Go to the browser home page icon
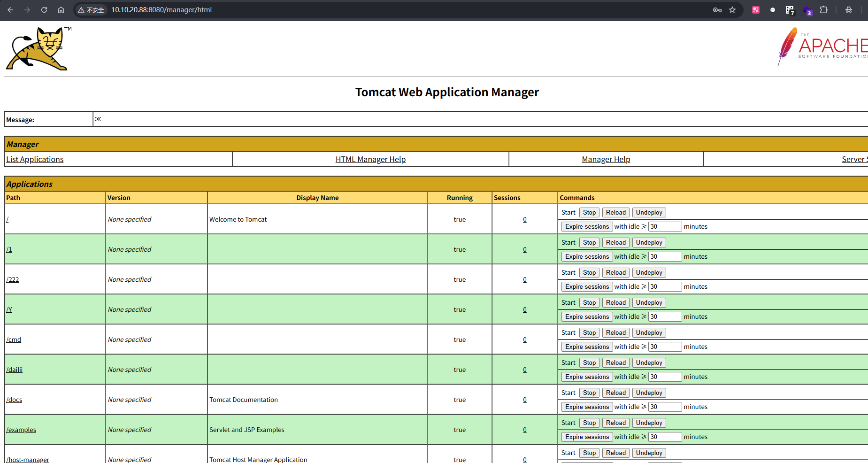 61,10
